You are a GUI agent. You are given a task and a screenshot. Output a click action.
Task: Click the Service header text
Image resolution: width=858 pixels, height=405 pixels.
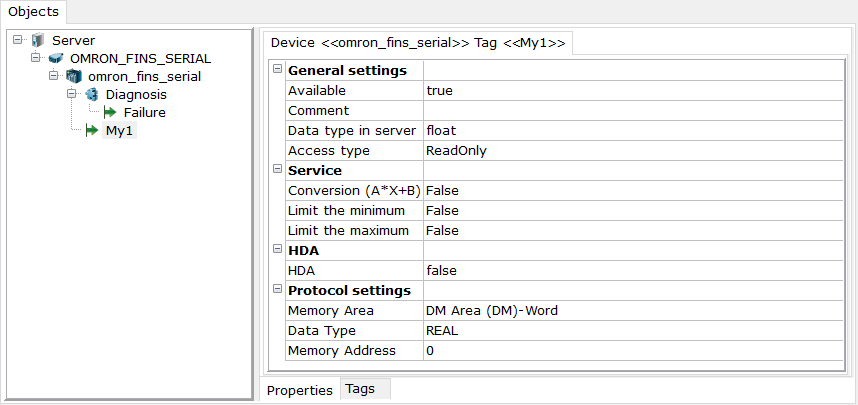click(x=315, y=170)
